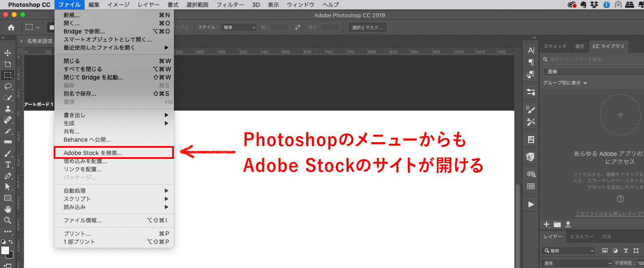Viewport: 644px width, 268px height.
Task: Select the Rectangular Marquee tool in the toolbox
Action: tap(7, 75)
